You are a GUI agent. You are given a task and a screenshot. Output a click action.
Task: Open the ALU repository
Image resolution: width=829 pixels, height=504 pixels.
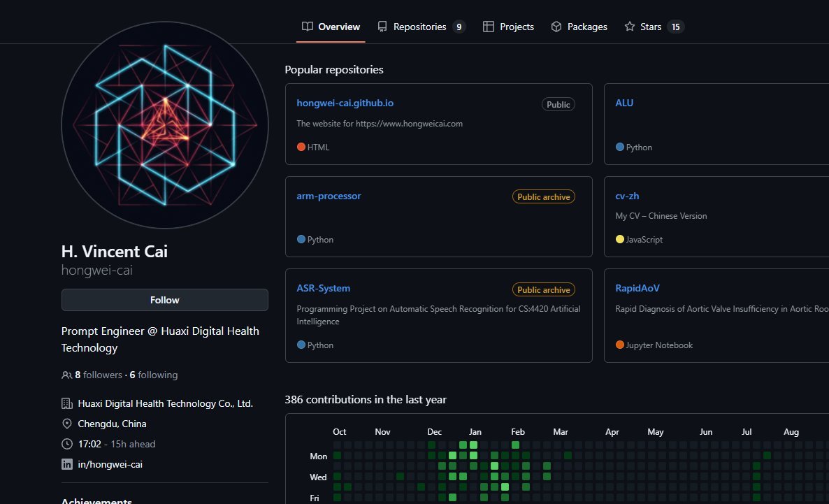(624, 103)
